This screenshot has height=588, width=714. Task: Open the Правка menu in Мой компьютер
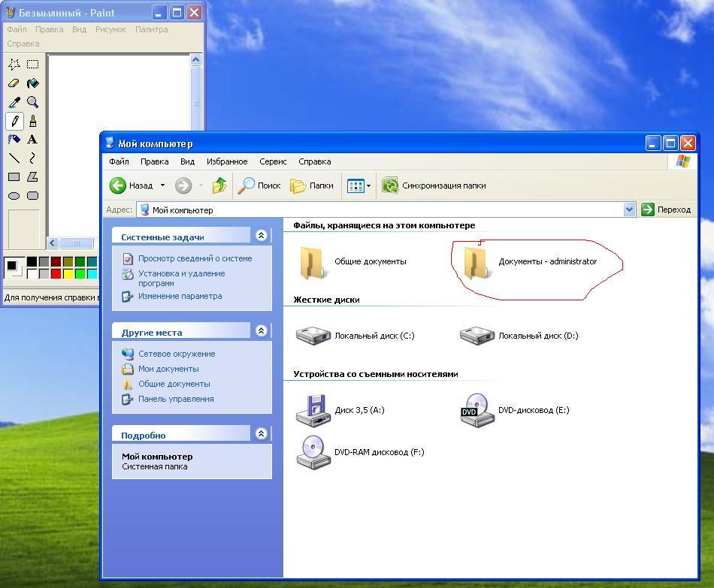click(154, 161)
